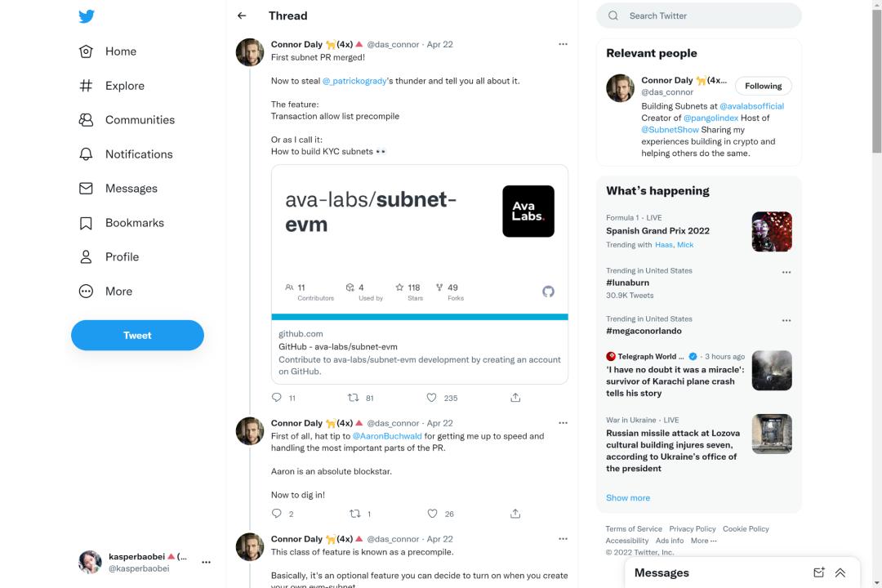882x588 pixels.
Task: Show more trending topics
Action: pyautogui.click(x=628, y=497)
